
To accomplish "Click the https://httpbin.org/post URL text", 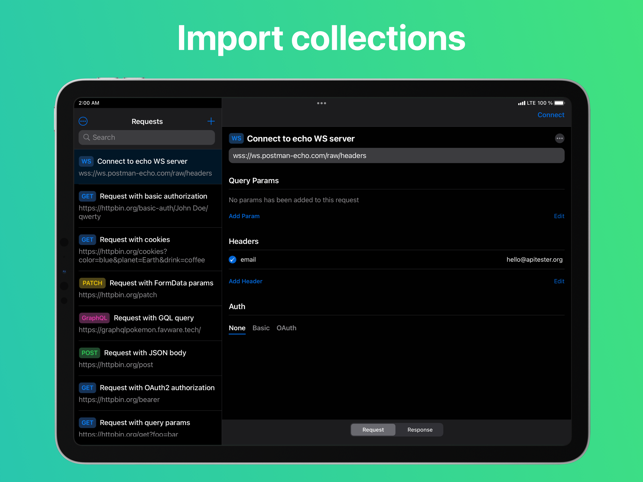I will click(x=116, y=364).
